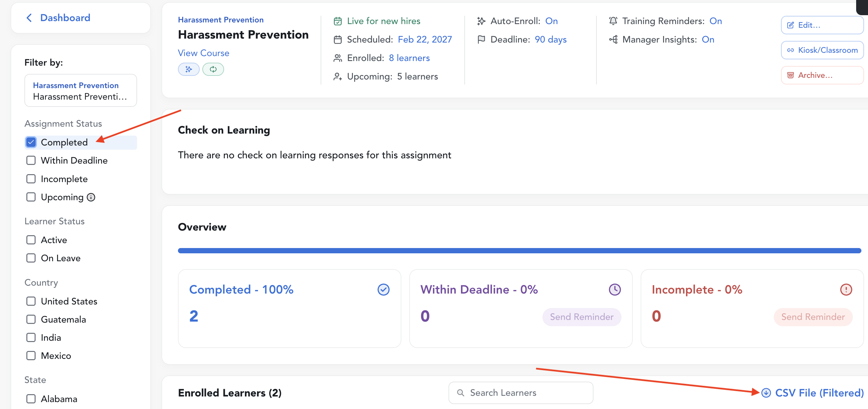
Task: Send reminder to Within Deadline learners
Action: tap(582, 317)
